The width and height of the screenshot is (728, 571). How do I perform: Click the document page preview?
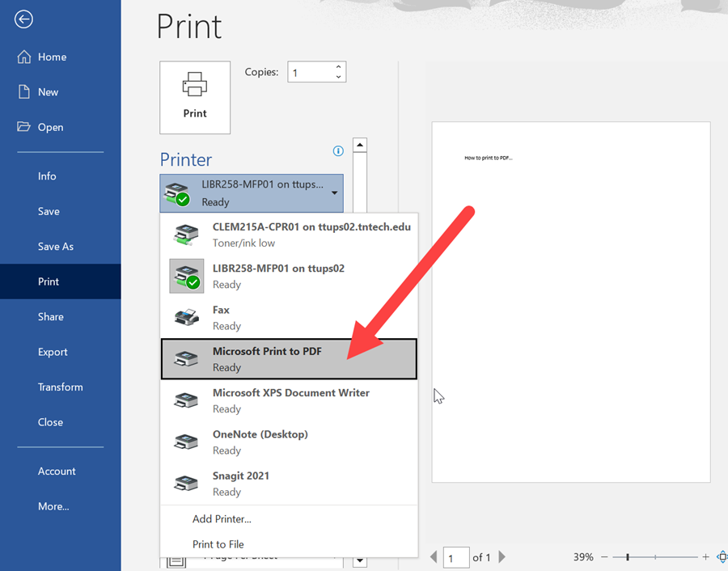point(571,302)
